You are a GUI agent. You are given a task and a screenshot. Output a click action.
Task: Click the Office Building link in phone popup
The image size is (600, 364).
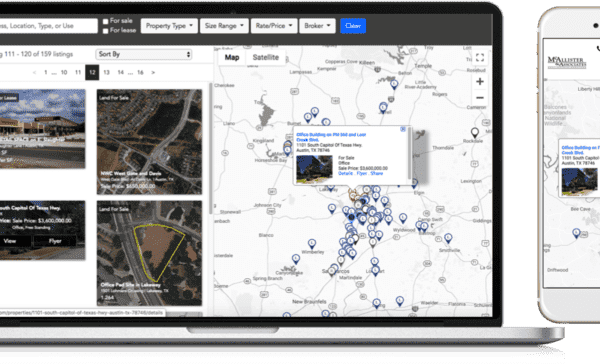coord(580,150)
